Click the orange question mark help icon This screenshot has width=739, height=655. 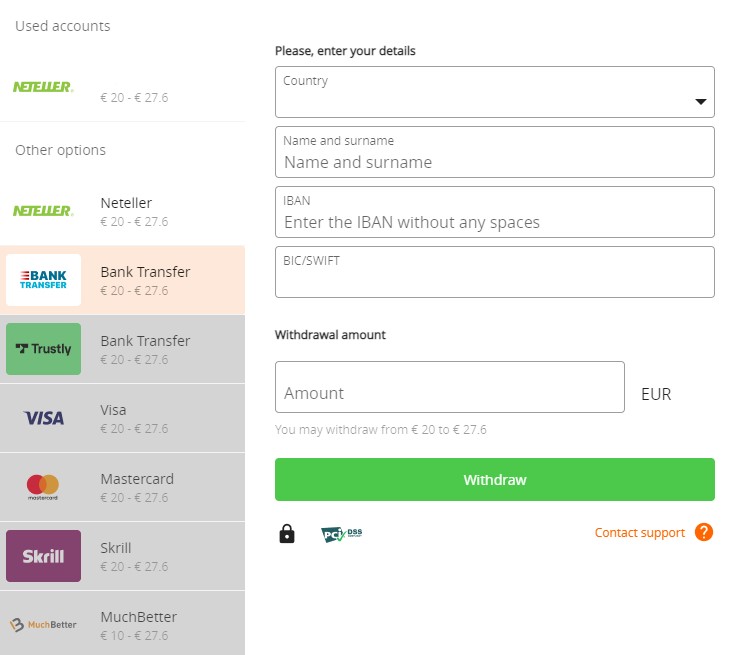coord(704,532)
